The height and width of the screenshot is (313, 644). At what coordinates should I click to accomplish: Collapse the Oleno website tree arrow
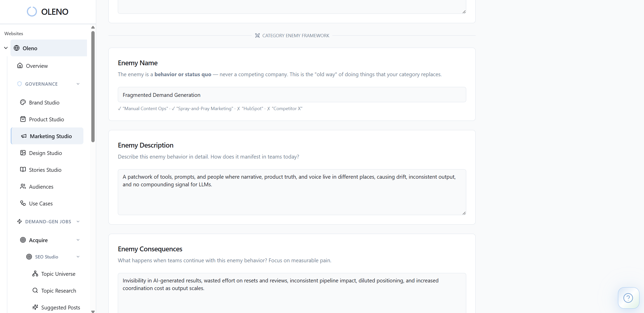(x=6, y=48)
